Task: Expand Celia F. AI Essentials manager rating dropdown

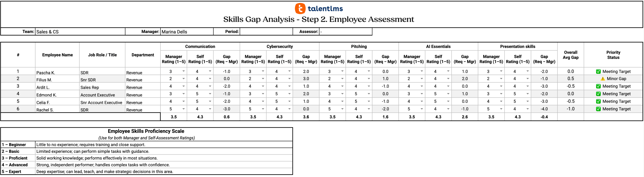Action: (422, 101)
